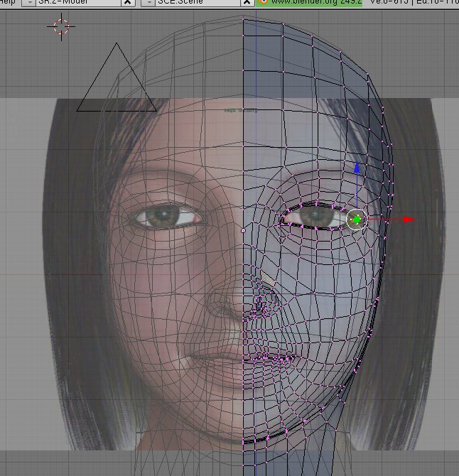This screenshot has height=476, width=459.
Task: Delete the scene with the X beside SCE:Scene
Action: point(247,2)
